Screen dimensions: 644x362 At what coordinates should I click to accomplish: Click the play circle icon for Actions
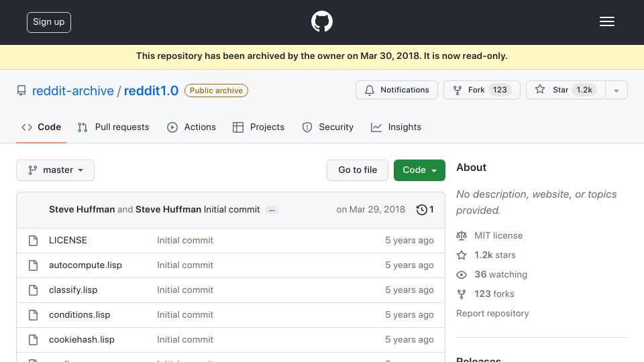[x=172, y=127]
